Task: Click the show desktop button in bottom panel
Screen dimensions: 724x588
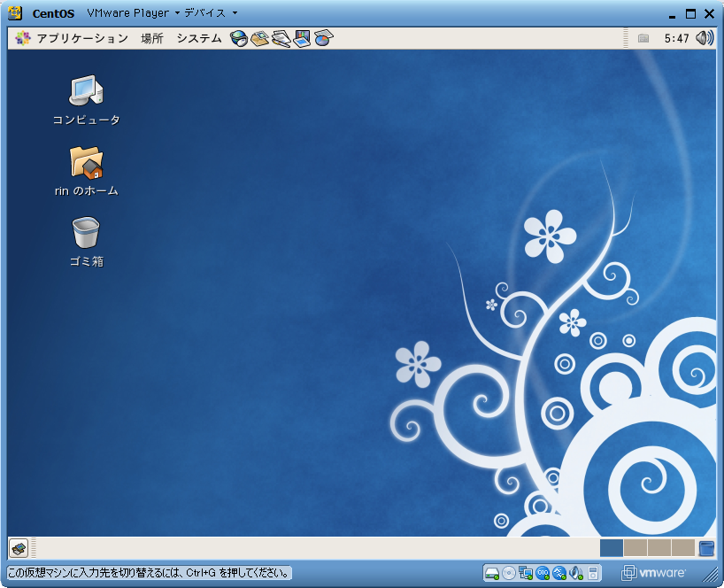Action: tap(19, 548)
